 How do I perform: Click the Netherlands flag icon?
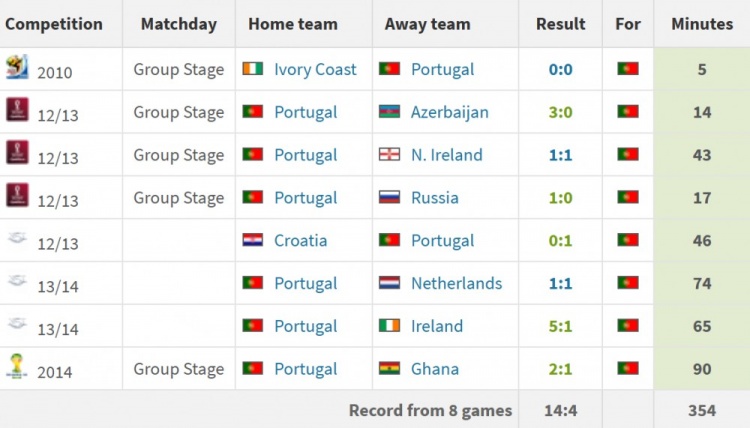point(389,283)
